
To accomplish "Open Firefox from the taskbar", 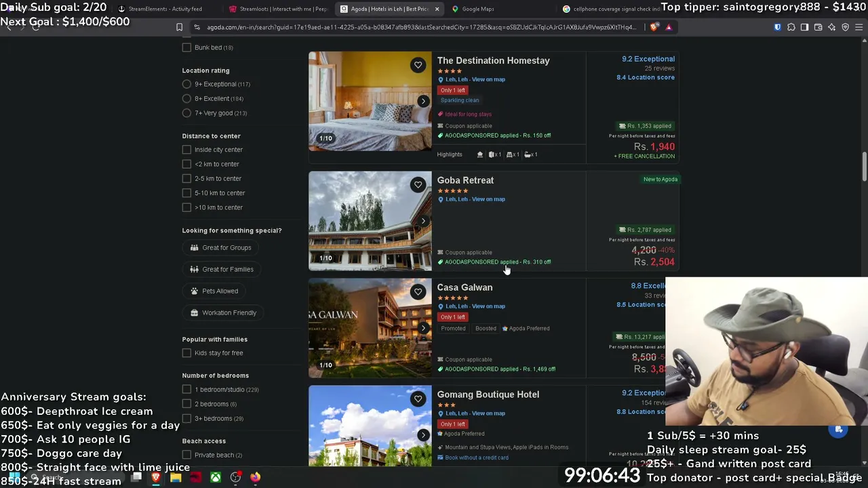I will [x=255, y=477].
